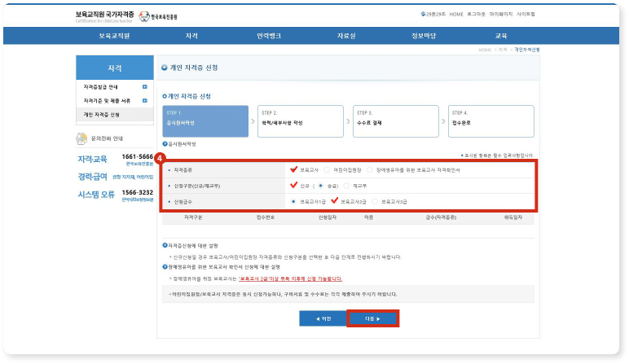The height and width of the screenshot is (364, 629).
Task: Select the 보육교사1급 radio button
Action: click(x=293, y=201)
